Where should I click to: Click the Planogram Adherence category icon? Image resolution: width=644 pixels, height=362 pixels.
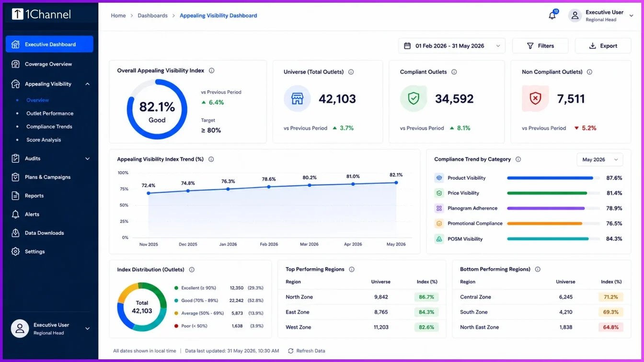(439, 208)
